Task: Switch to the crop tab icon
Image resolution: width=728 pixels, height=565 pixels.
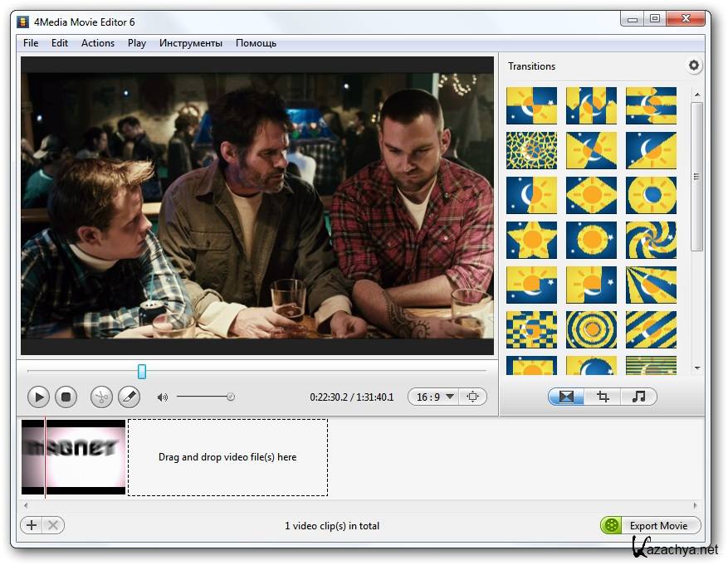Action: tap(603, 397)
